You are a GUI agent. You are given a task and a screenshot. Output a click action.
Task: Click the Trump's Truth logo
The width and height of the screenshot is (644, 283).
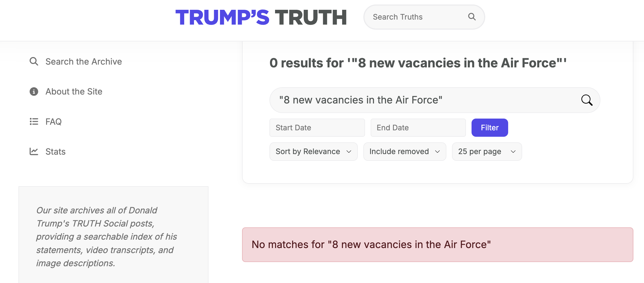click(x=261, y=17)
